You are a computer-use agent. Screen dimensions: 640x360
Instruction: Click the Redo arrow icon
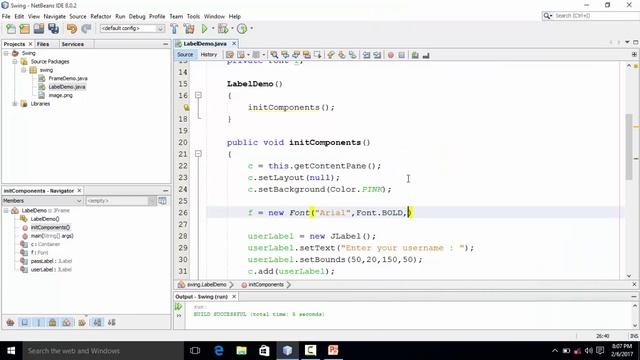click(x=86, y=29)
